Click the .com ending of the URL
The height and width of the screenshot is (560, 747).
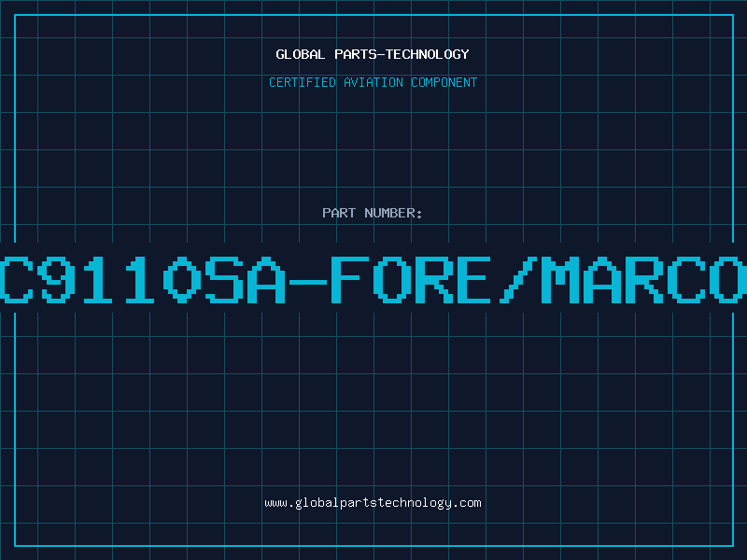[x=467, y=503]
